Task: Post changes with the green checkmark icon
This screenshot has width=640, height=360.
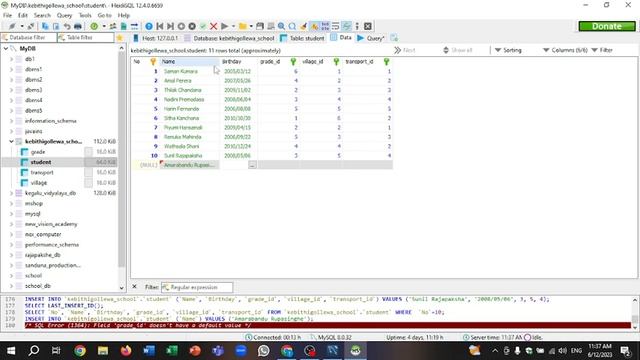Action: pos(202,26)
